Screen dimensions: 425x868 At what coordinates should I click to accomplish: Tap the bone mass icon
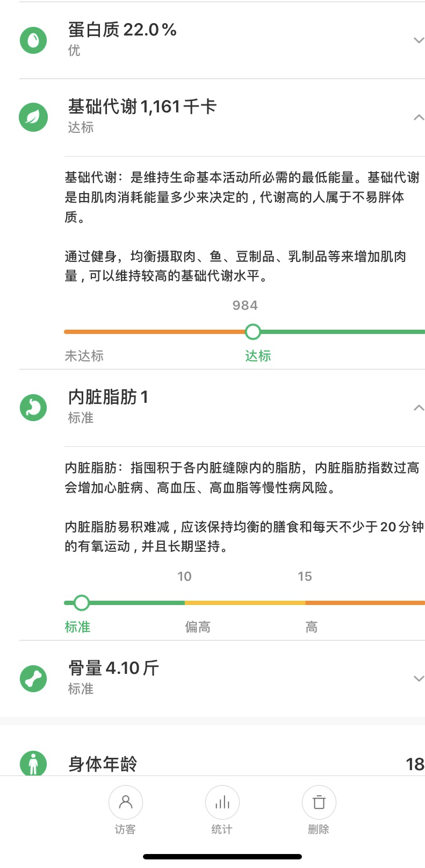coord(33,678)
